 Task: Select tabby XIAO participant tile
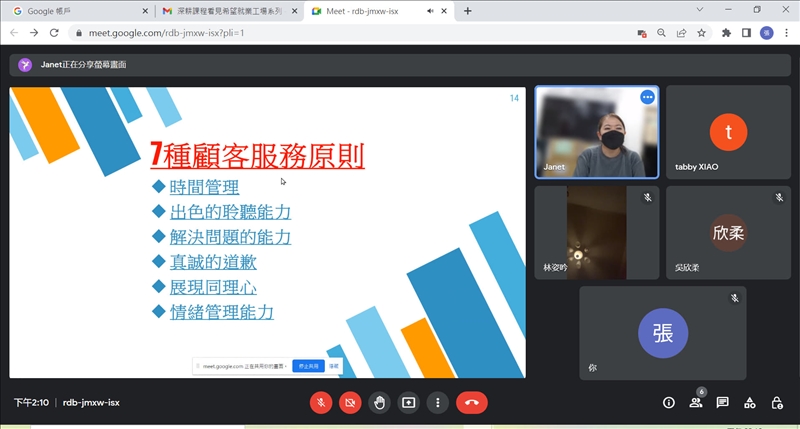click(728, 131)
